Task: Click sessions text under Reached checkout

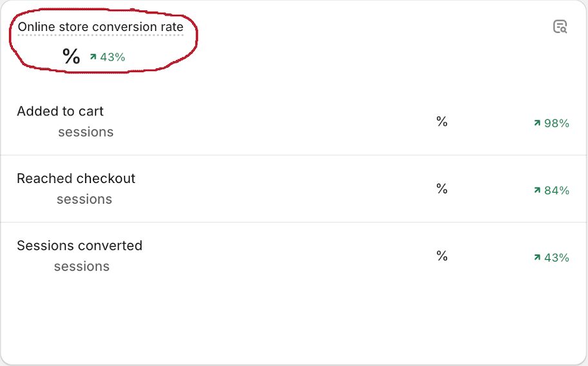Action: [x=84, y=199]
